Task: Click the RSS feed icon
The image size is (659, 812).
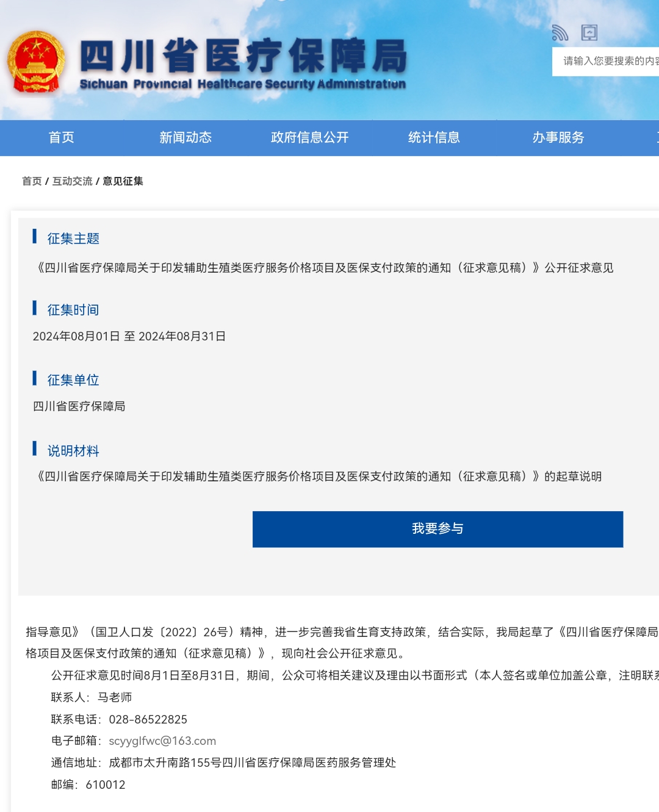Action: pos(560,33)
